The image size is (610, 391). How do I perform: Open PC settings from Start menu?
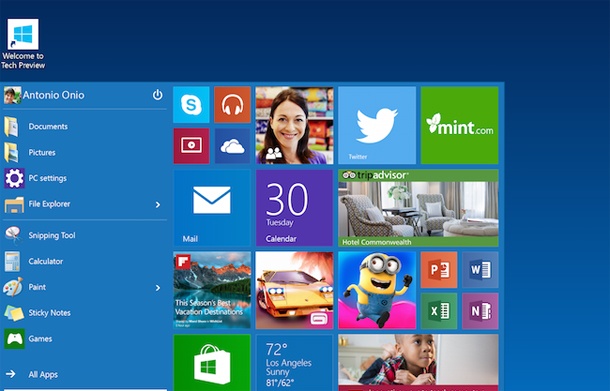(85, 178)
